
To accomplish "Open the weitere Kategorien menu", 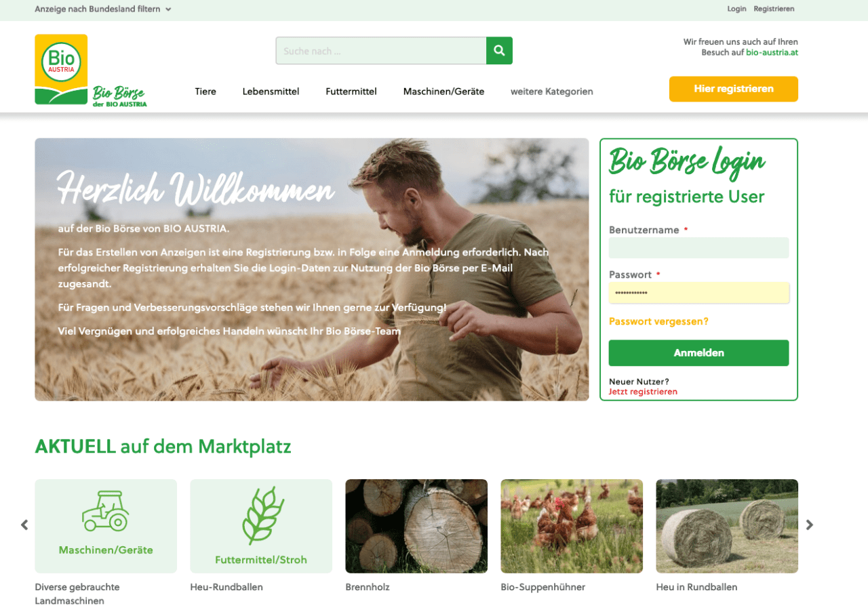I will (x=552, y=91).
